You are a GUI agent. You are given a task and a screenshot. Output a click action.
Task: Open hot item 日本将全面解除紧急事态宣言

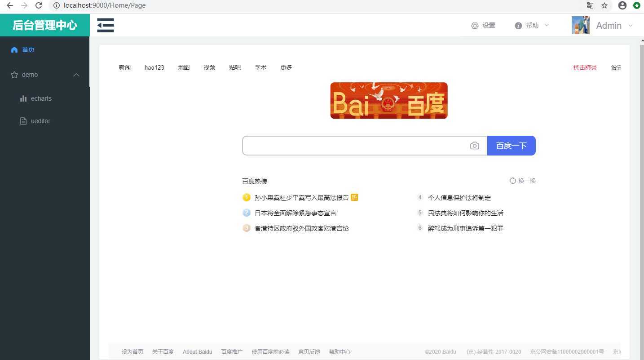295,213
